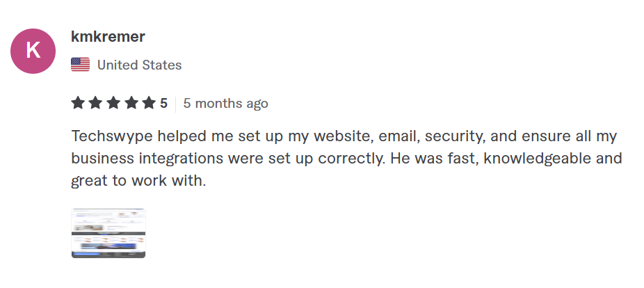
Task: Click the bold rating number 5
Action: (x=164, y=104)
